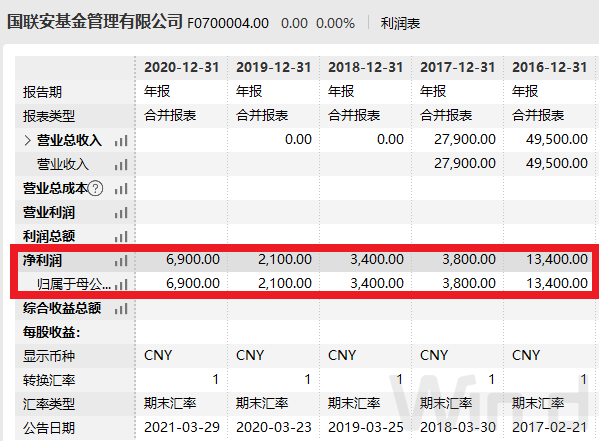This screenshot has width=599, height=441.
Task: Click the 每股收益 row label
Action: [x=52, y=332]
